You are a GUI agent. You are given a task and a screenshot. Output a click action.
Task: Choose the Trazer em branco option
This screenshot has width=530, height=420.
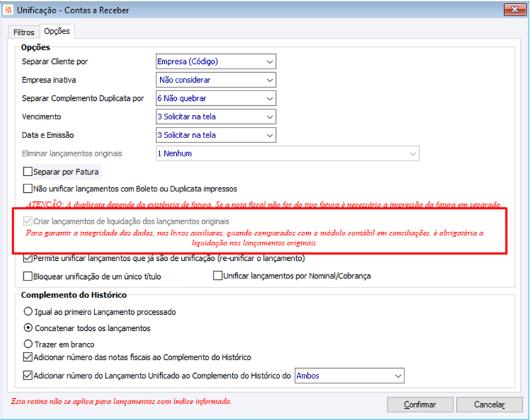28,344
